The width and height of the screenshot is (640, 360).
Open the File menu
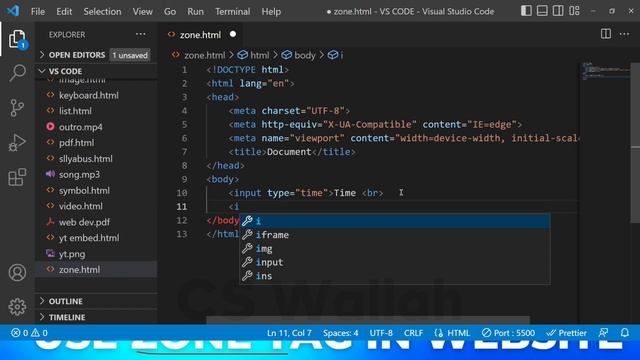[38, 11]
